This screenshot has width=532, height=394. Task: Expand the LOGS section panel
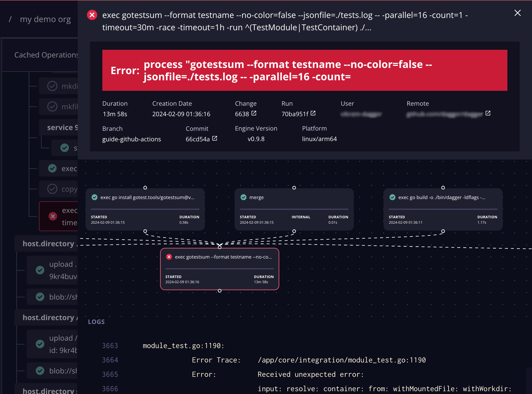point(96,322)
